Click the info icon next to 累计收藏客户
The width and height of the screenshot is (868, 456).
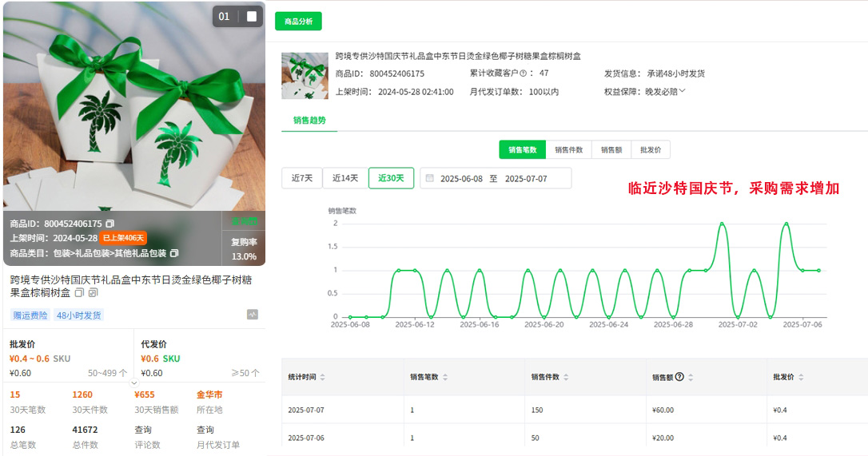click(x=524, y=73)
